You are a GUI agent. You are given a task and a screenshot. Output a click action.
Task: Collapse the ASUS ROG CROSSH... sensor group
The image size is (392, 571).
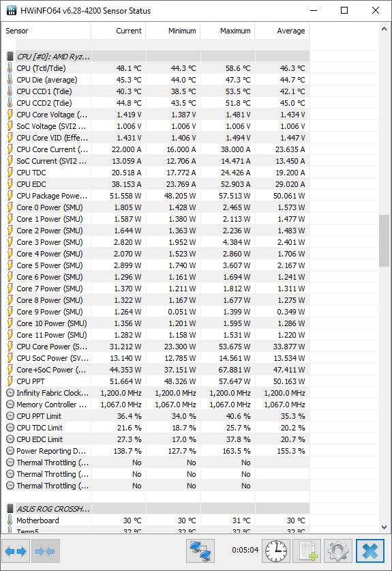(x=10, y=509)
